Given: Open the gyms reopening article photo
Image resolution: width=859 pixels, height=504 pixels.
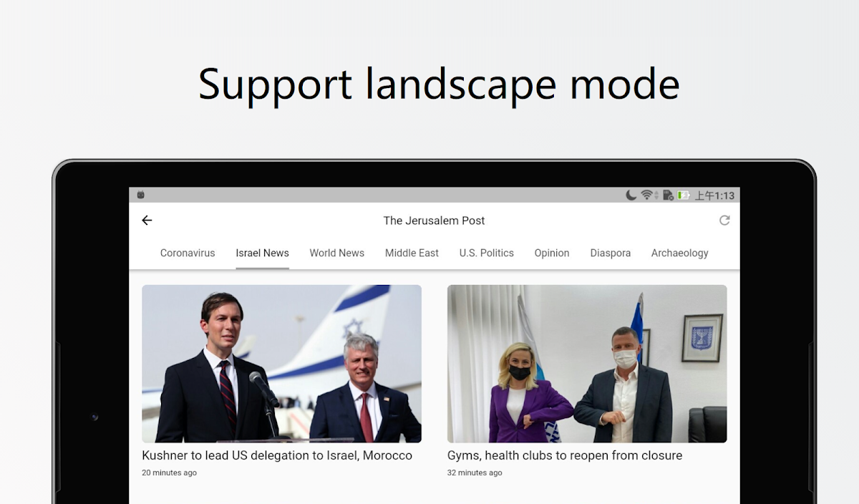Looking at the screenshot, I should coord(587,364).
